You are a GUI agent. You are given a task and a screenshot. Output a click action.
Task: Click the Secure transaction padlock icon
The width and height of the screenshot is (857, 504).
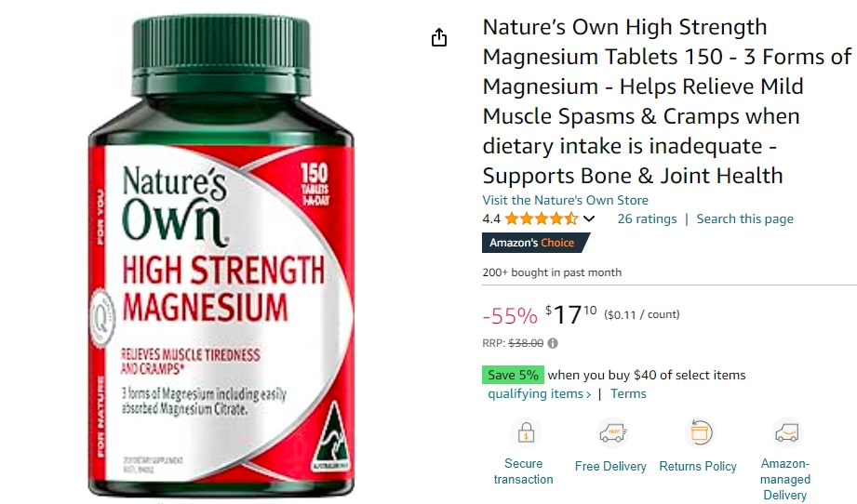click(x=526, y=433)
